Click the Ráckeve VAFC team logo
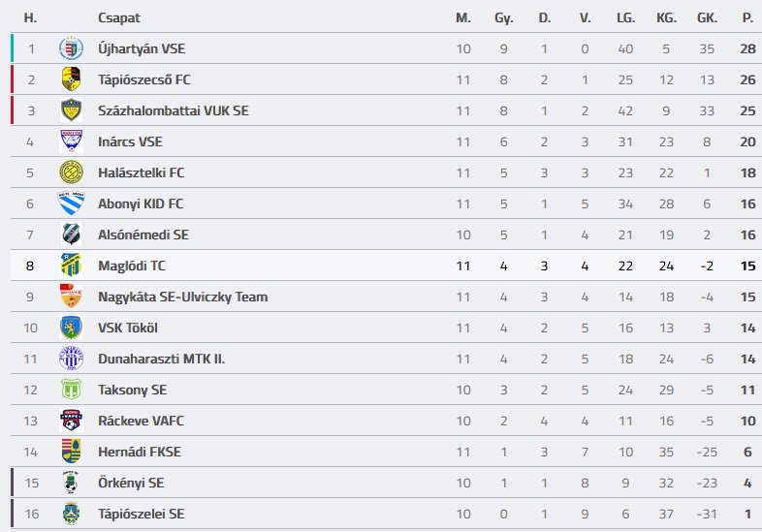Viewport: 762px width, 532px height. coord(71,421)
